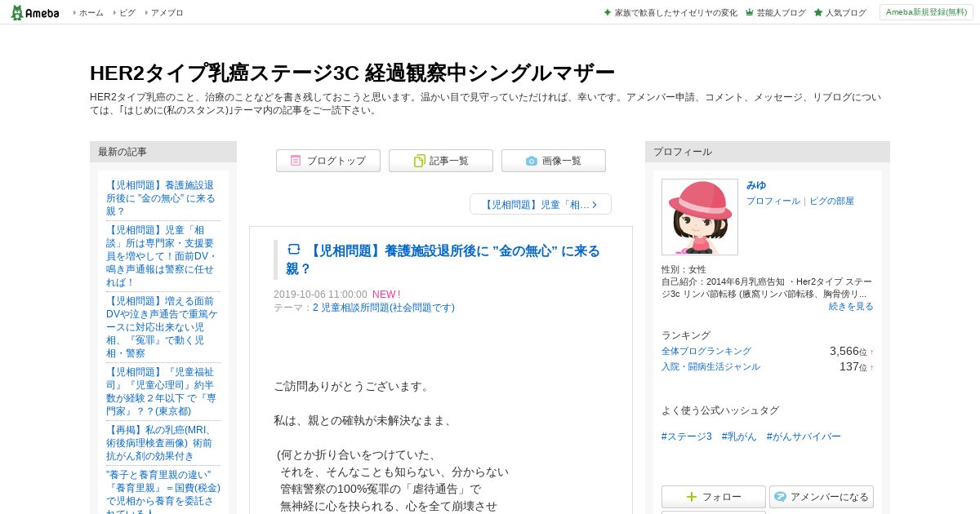The width and height of the screenshot is (980, 514).
Task: Click the green plus icon on フォロー
Action: (x=692, y=497)
